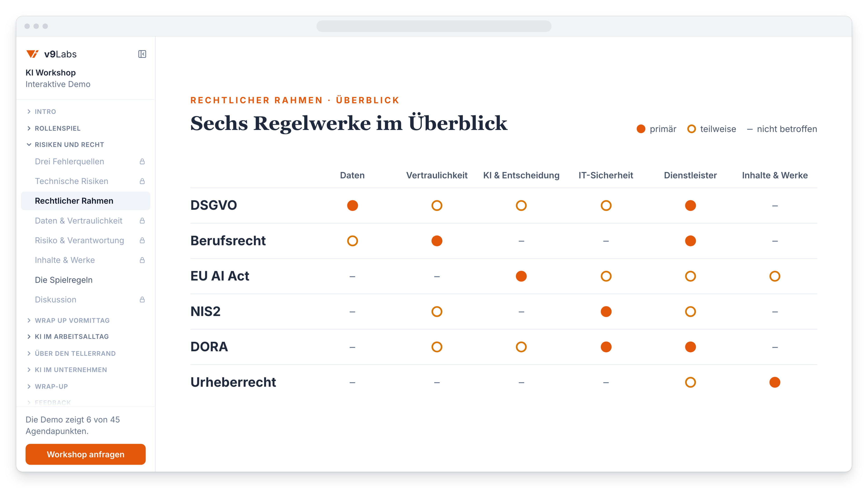
Task: Click the filled dot for Berufsrecht under Vertraulichkeit
Action: tap(437, 241)
